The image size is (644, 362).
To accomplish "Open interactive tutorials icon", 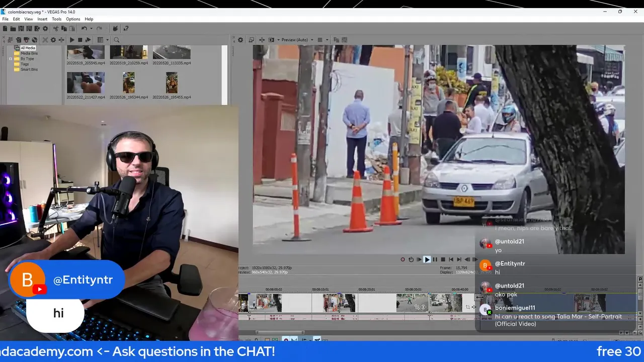I will (115, 29).
